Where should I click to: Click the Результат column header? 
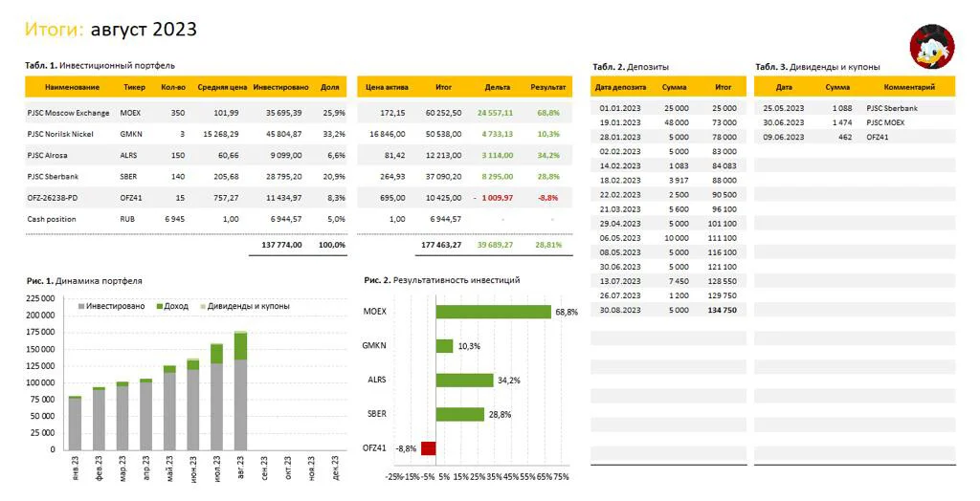[547, 87]
